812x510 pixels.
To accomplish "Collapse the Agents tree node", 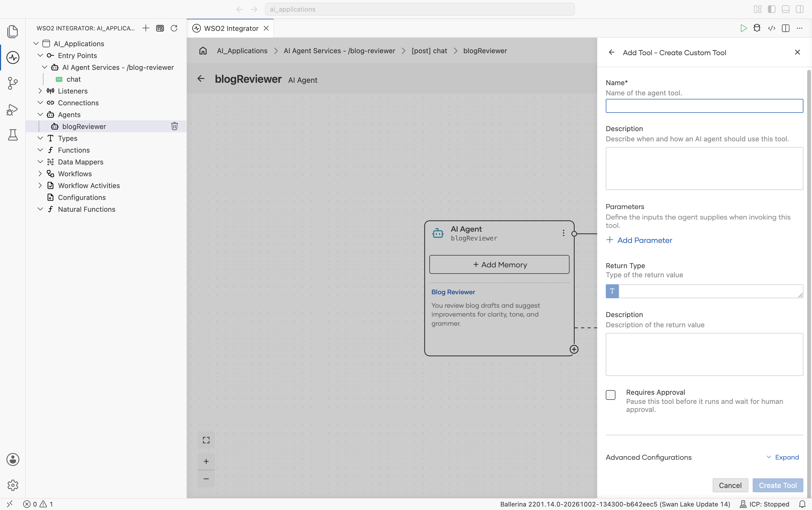I will pos(40,114).
